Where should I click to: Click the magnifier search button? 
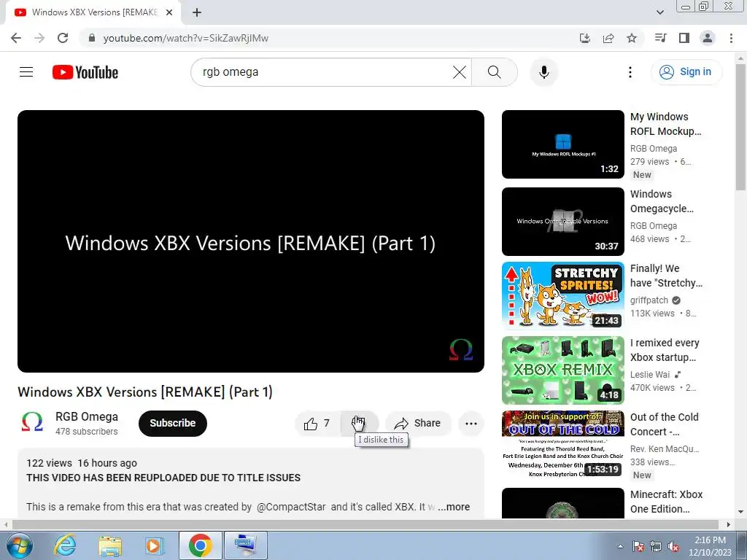(495, 72)
